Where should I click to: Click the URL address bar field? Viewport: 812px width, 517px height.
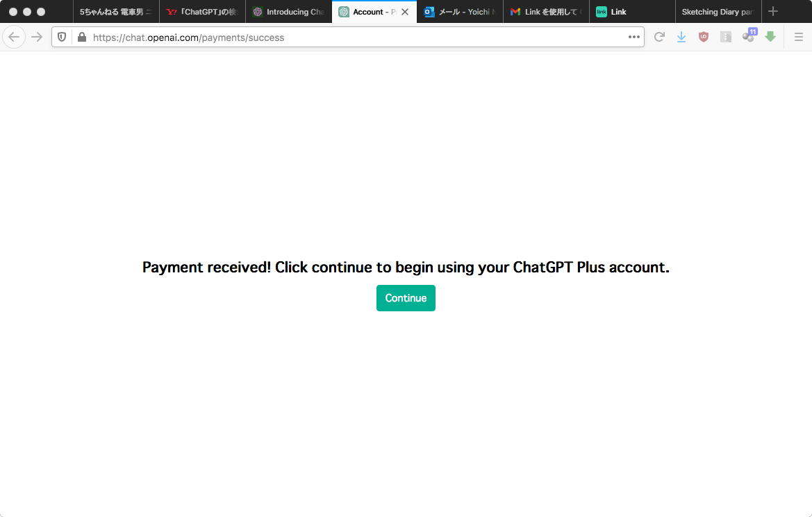(x=357, y=38)
